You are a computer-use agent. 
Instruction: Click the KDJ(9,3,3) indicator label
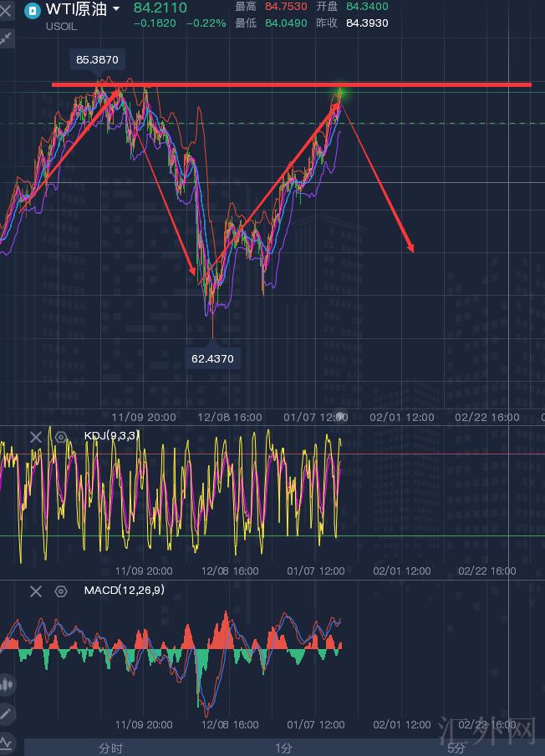(111, 436)
